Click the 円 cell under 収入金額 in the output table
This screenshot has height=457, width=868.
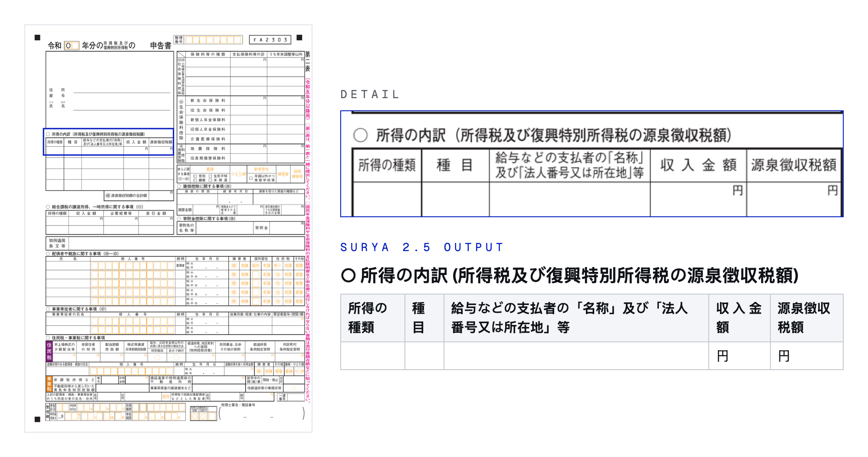pos(740,356)
